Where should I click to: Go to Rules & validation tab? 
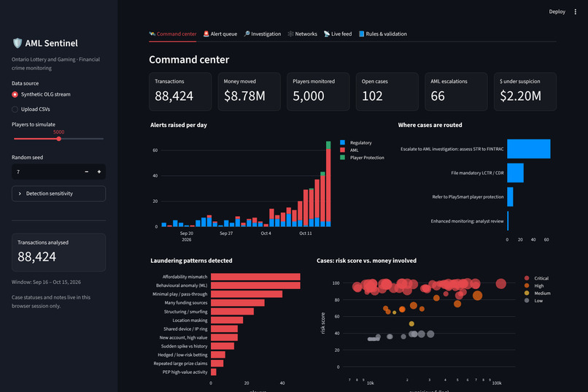click(383, 34)
